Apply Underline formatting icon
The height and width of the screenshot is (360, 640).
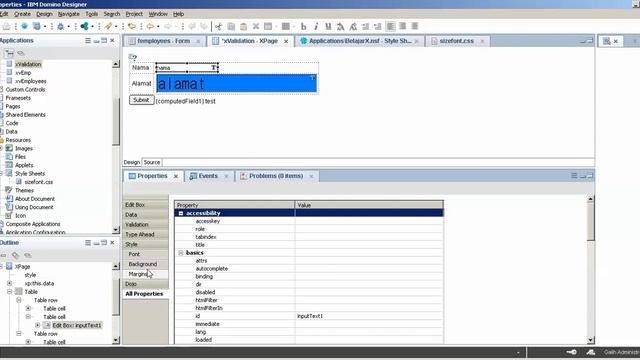[328, 27]
